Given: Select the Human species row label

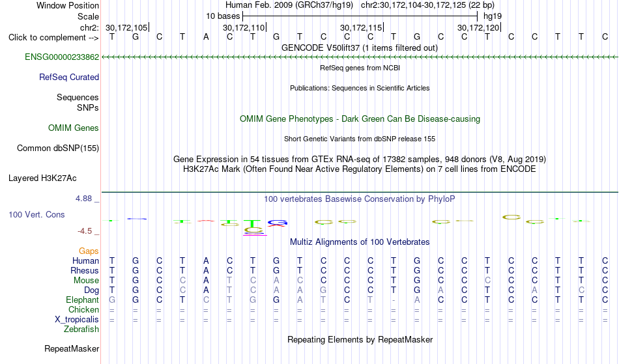Looking at the screenshot, I should click(85, 261).
